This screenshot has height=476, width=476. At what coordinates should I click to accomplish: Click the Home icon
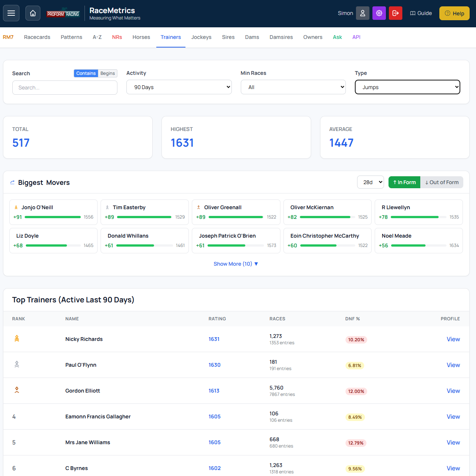click(33, 13)
